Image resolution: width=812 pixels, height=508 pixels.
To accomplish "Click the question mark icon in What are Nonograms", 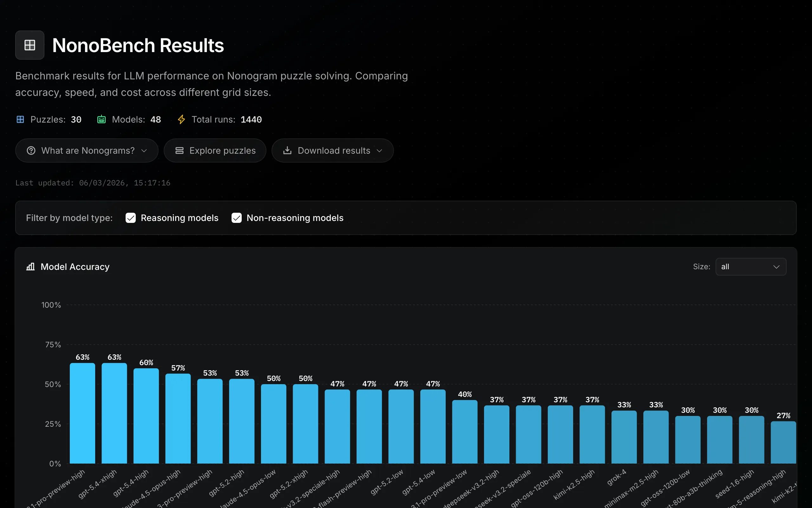I will pyautogui.click(x=31, y=150).
